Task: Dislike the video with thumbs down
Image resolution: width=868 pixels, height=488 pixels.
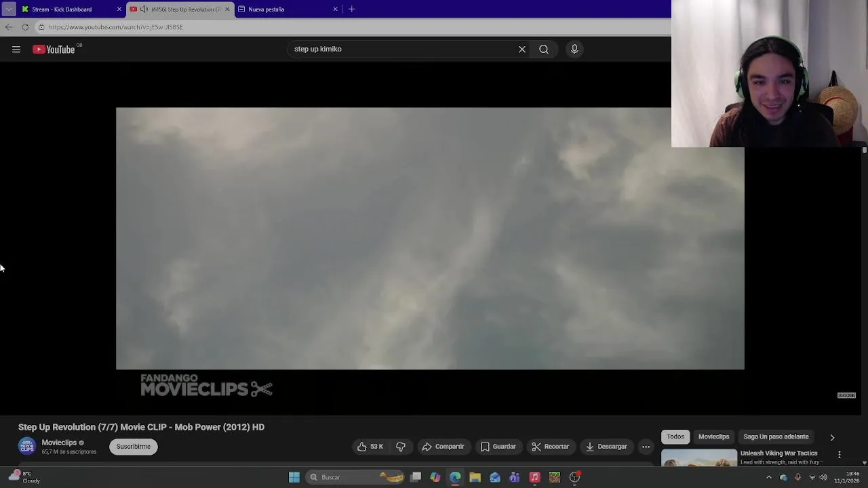Action: pos(401,447)
